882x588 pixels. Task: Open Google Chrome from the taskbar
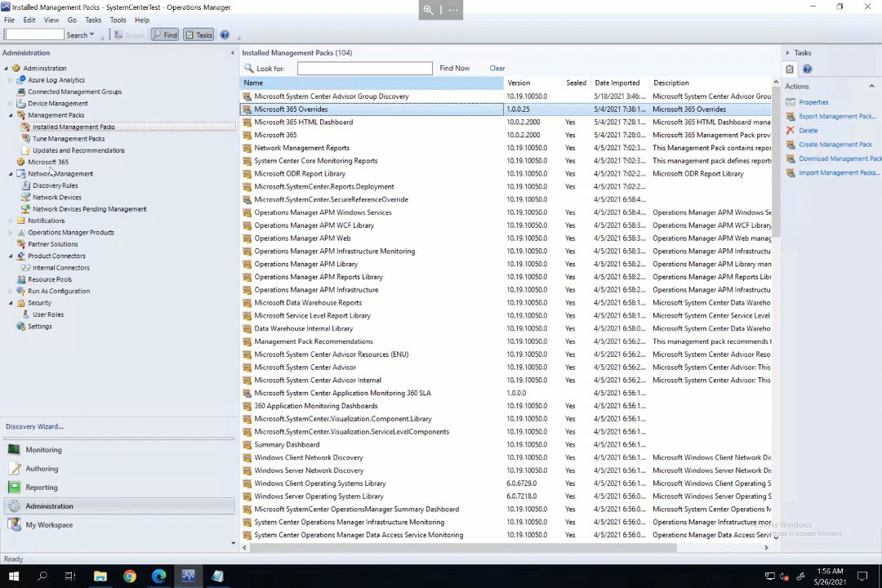(130, 577)
